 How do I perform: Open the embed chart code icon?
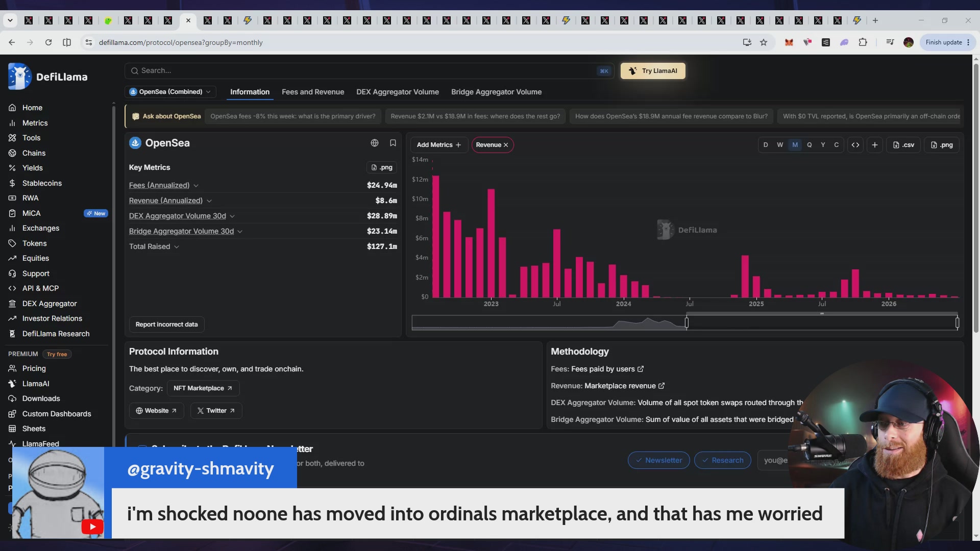(855, 145)
